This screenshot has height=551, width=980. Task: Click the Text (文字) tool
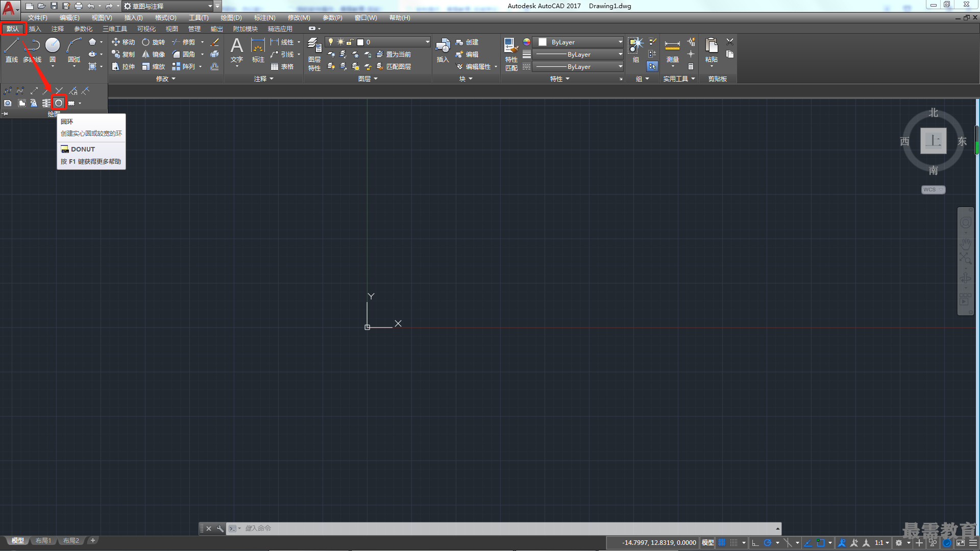(x=236, y=50)
